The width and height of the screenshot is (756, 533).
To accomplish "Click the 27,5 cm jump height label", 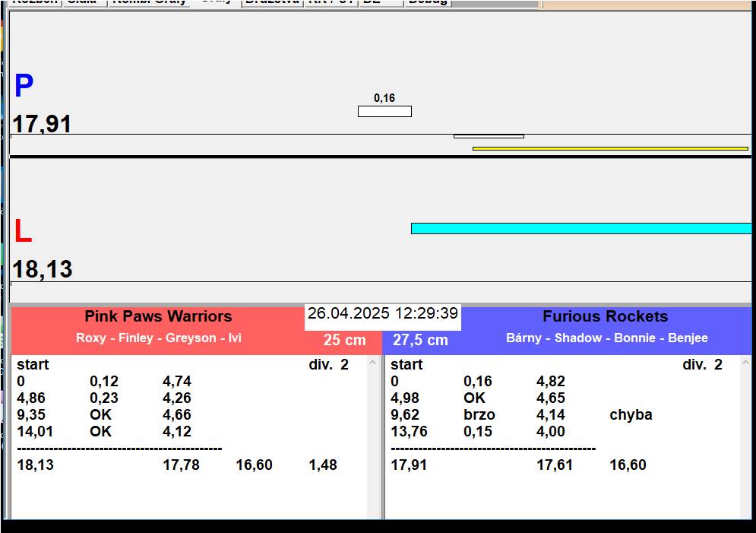I will click(420, 340).
